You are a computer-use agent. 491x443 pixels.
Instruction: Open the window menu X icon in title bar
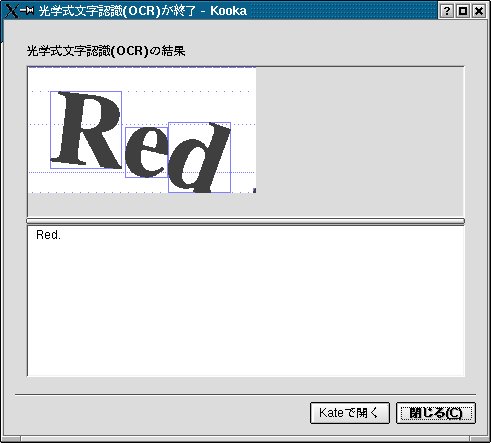click(11, 11)
